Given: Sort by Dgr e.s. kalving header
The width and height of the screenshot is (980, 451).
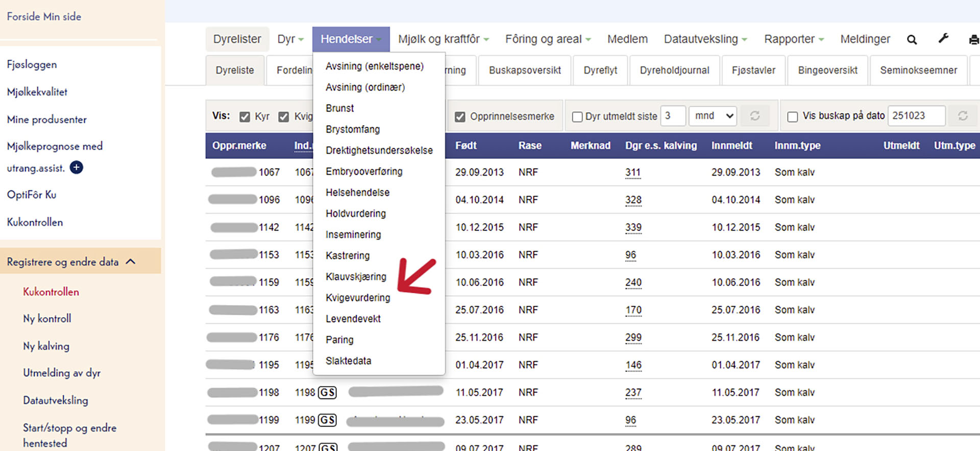Looking at the screenshot, I should pyautogui.click(x=661, y=146).
